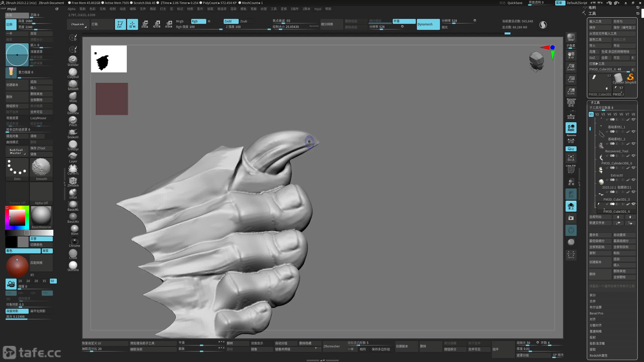Select the Move brush
The height and width of the screenshot is (362, 644).
tap(73, 97)
